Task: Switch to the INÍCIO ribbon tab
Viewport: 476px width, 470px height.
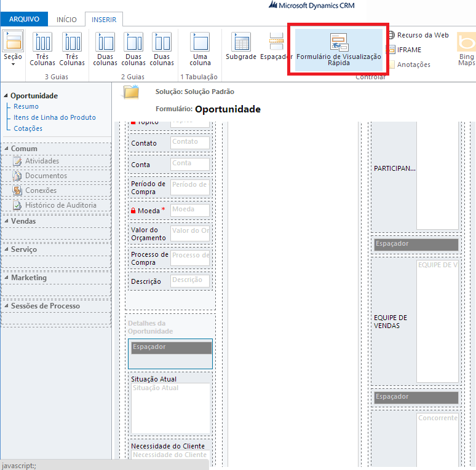Action: coord(66,20)
